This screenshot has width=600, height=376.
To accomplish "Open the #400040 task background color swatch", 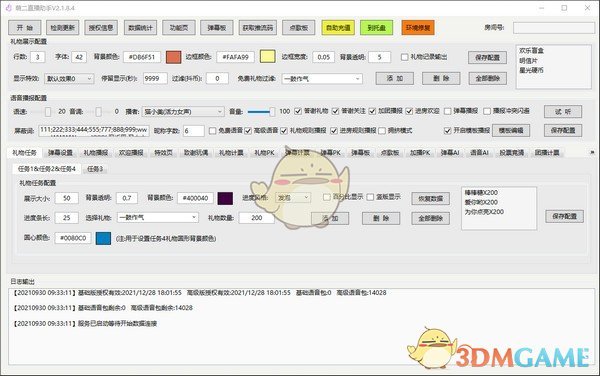I will [x=225, y=198].
